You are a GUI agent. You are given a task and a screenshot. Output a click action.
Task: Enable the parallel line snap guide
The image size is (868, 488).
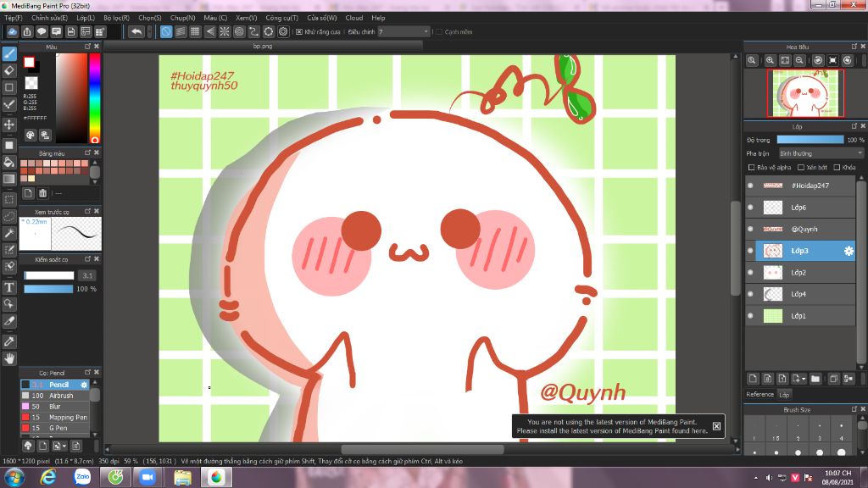181,32
